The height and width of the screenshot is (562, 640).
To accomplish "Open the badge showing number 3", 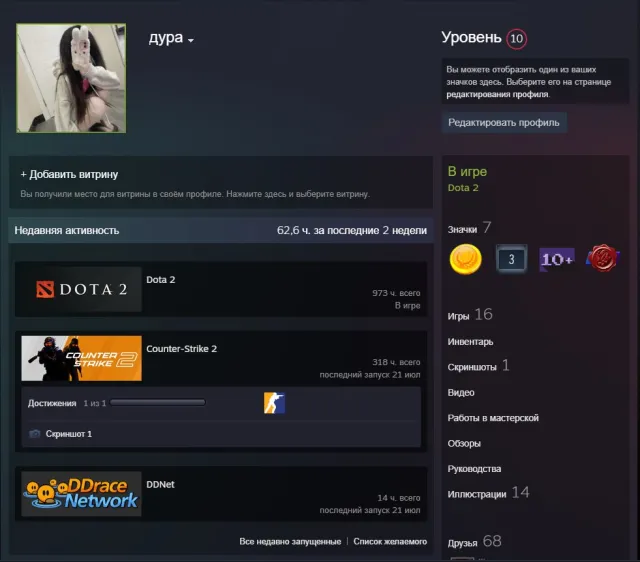I will click(511, 259).
